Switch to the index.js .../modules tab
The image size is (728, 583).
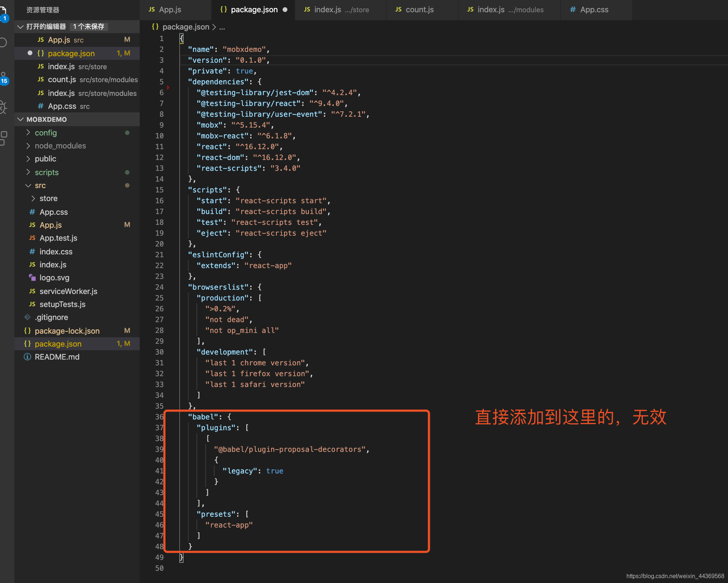(x=509, y=10)
